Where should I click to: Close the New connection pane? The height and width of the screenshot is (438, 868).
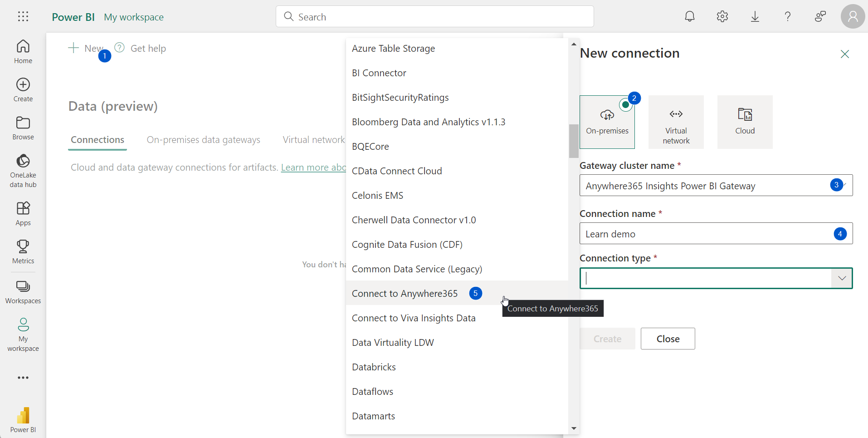[845, 54]
